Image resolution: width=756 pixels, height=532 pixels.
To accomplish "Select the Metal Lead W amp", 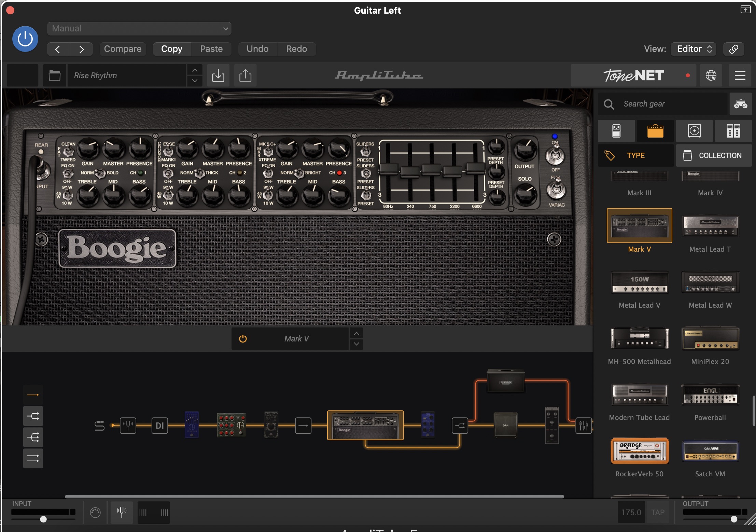I will (710, 282).
